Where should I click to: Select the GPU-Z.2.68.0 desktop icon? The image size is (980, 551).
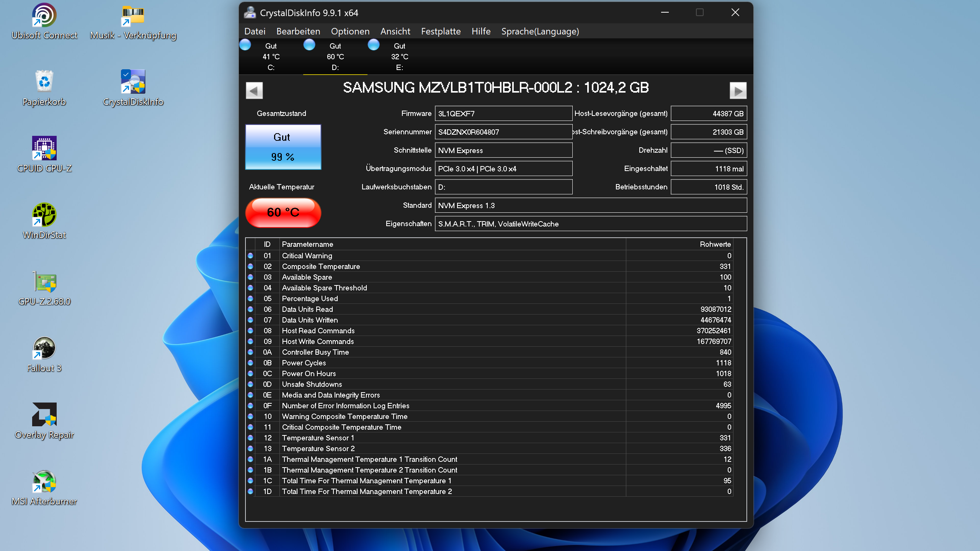44,288
